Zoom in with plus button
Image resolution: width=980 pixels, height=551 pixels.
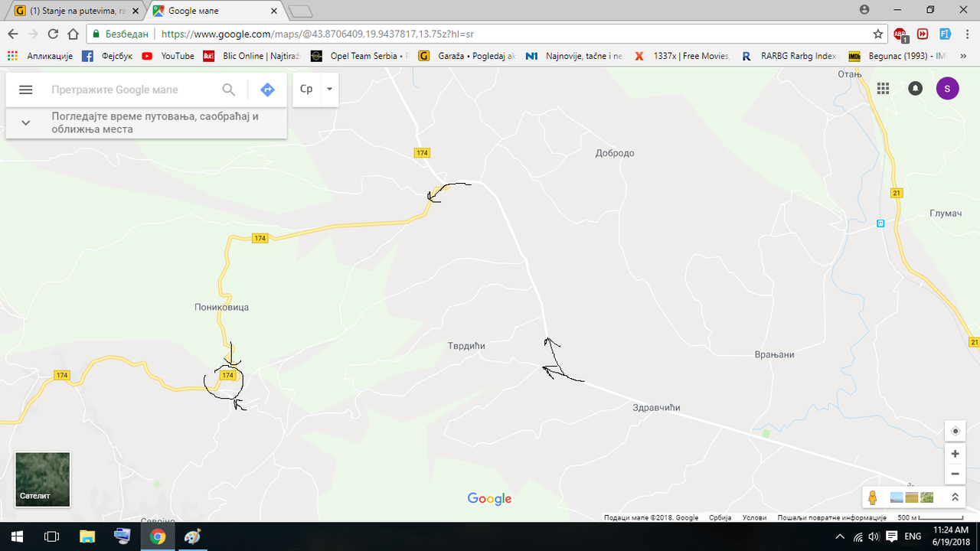(955, 454)
